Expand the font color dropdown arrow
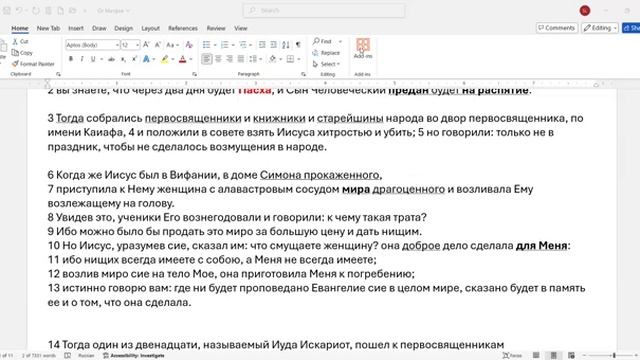Screen dimensions: 640x360 (191, 59)
